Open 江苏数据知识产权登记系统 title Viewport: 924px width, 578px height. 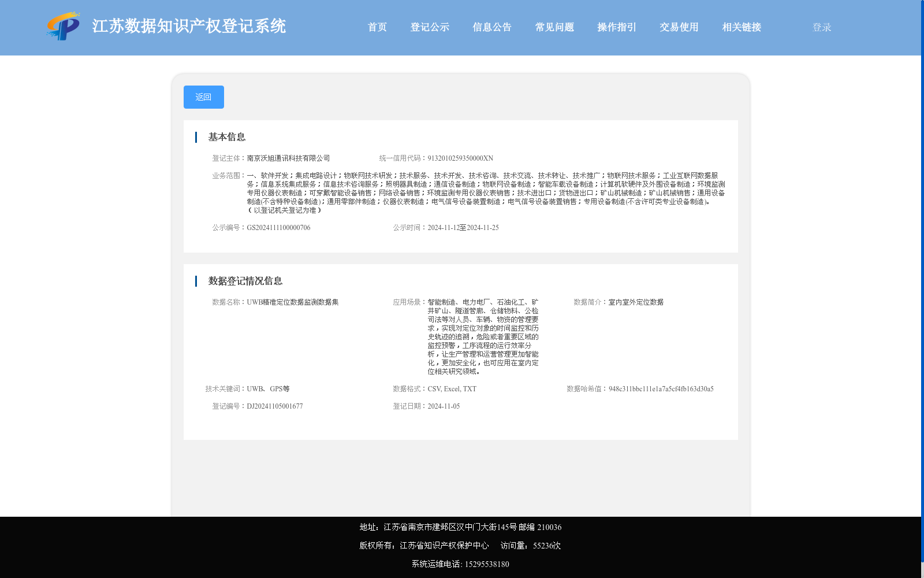coord(189,26)
